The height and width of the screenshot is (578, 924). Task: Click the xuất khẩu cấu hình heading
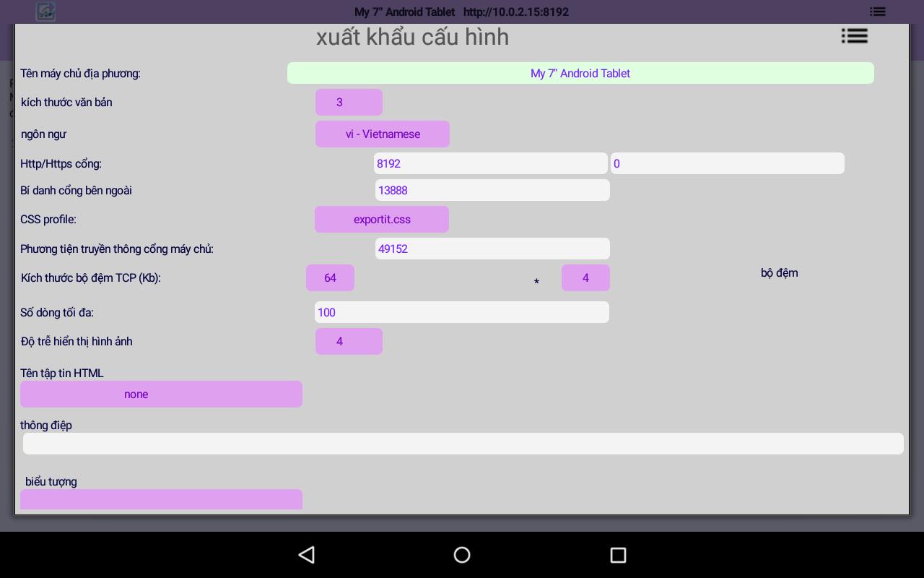click(412, 37)
